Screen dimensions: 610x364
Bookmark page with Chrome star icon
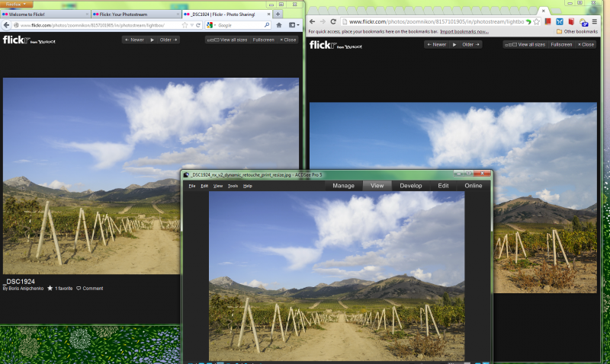click(537, 22)
